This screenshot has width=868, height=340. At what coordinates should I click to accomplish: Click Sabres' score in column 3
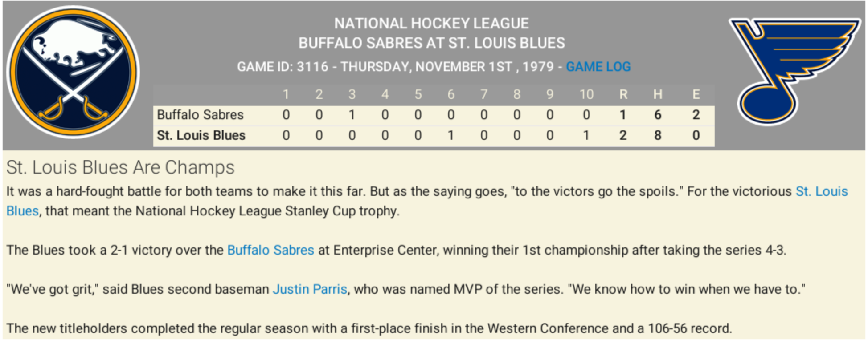coord(352,115)
